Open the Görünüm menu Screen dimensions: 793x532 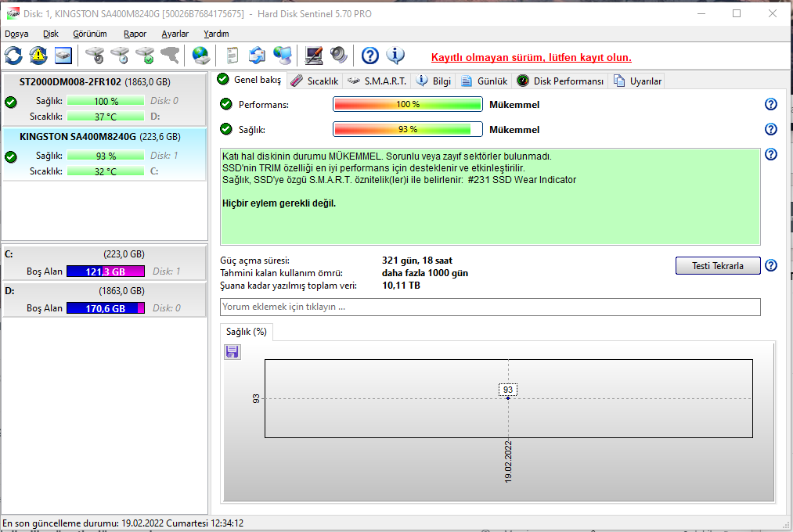(x=90, y=34)
